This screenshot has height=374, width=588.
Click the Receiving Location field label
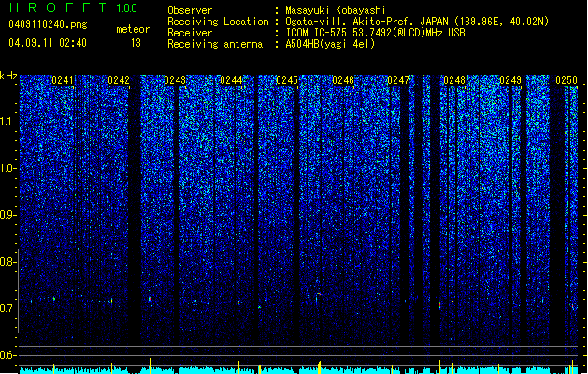tap(218, 22)
